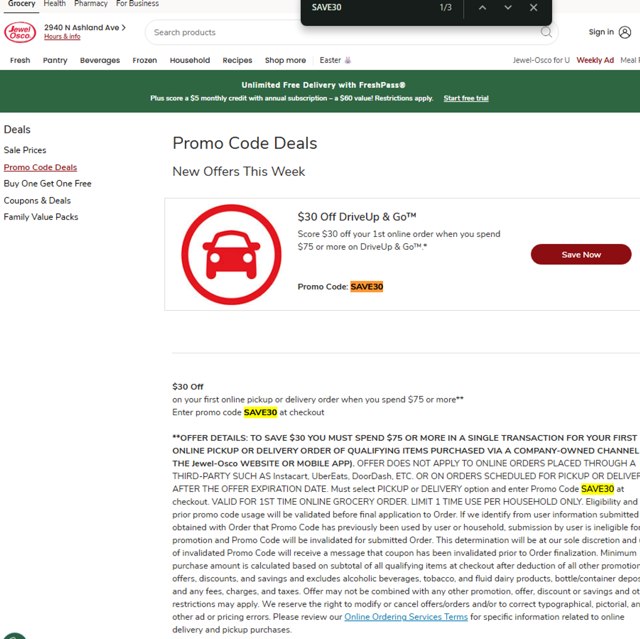Screen dimensions: 640x639
Task: Open the Weekly Ad link
Action: click(595, 60)
